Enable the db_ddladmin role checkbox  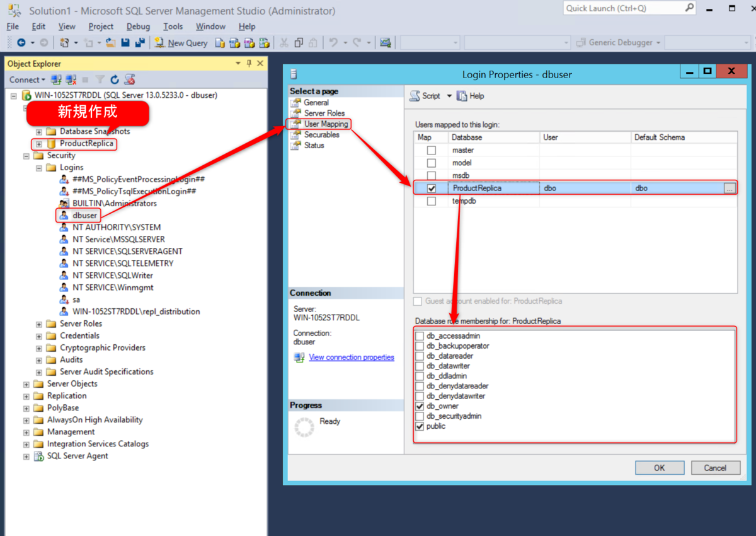(420, 376)
